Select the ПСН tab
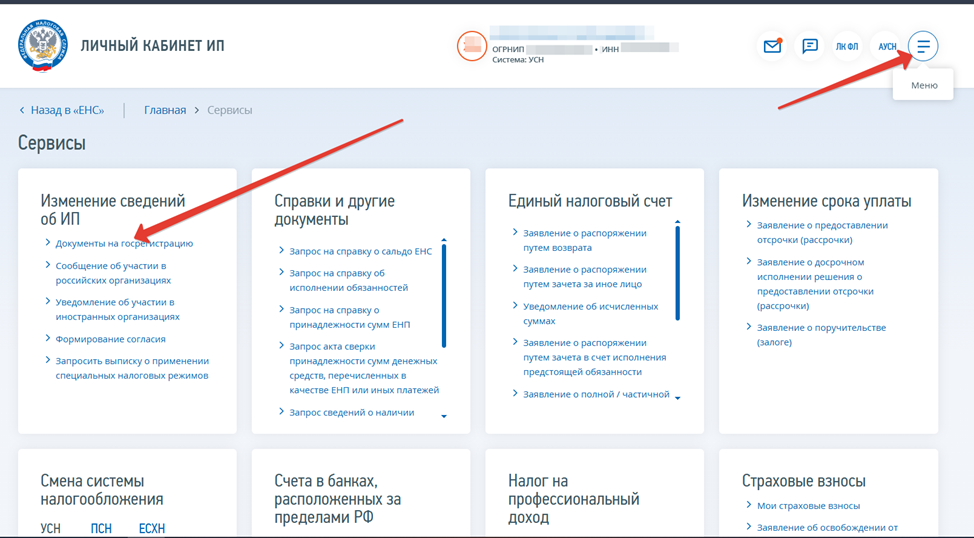The height and width of the screenshot is (538, 974). [101, 528]
